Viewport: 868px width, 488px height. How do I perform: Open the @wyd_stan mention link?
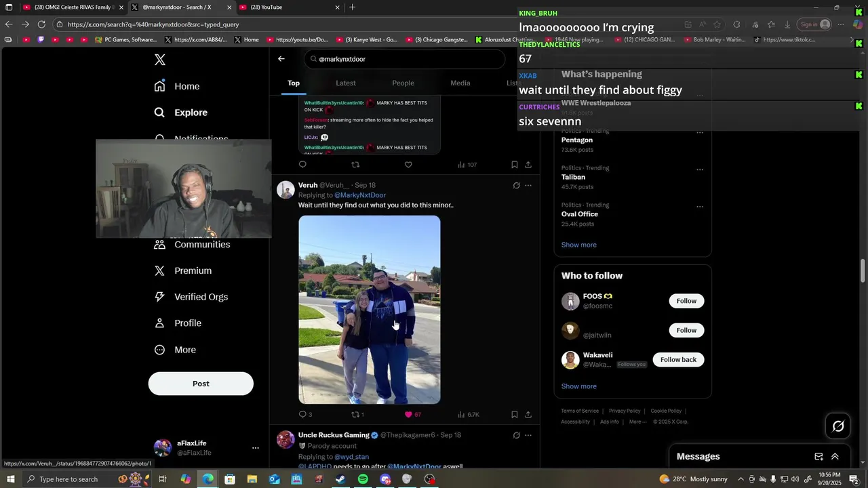[351, 457]
